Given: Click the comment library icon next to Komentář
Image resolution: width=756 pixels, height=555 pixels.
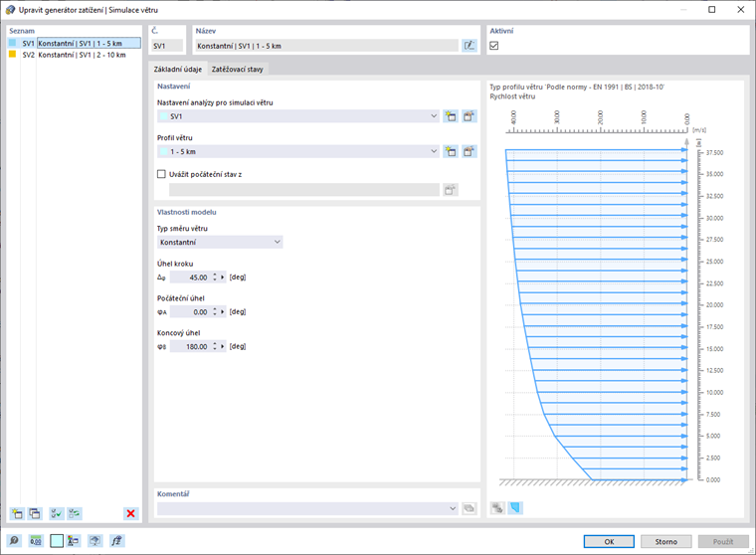Looking at the screenshot, I should [x=469, y=508].
